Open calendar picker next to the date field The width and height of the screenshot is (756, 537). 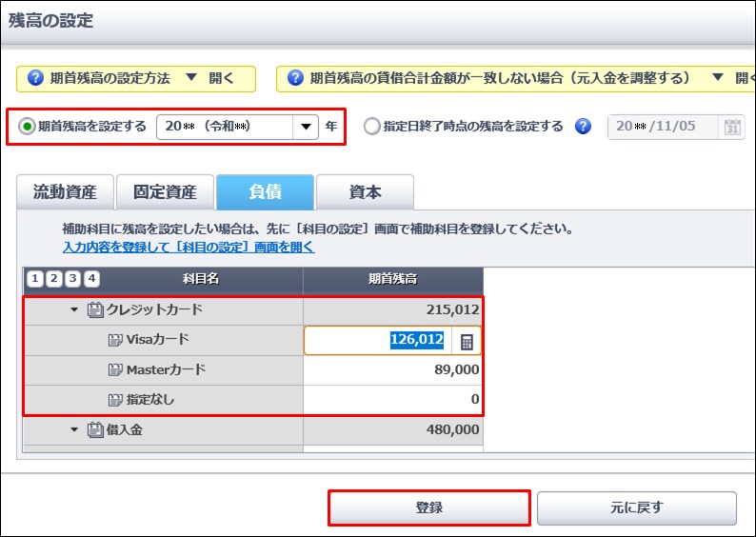[x=732, y=127]
